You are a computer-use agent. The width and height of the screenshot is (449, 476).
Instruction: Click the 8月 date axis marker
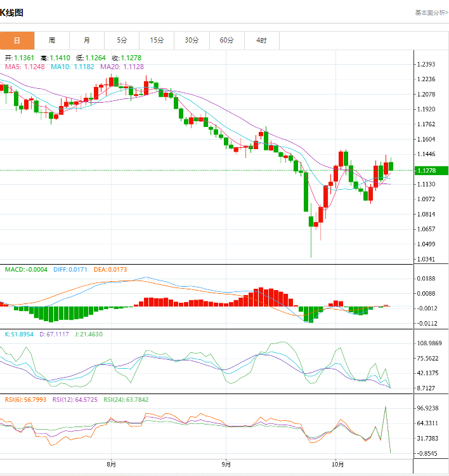112,465
